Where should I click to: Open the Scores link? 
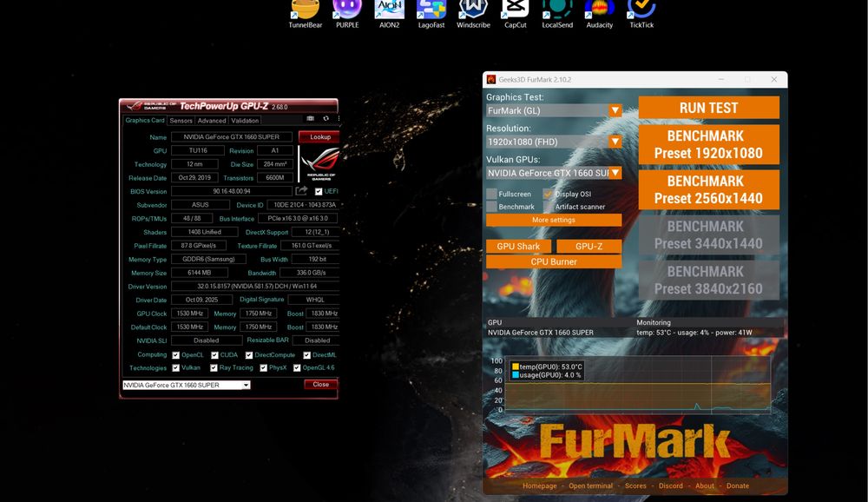click(635, 485)
